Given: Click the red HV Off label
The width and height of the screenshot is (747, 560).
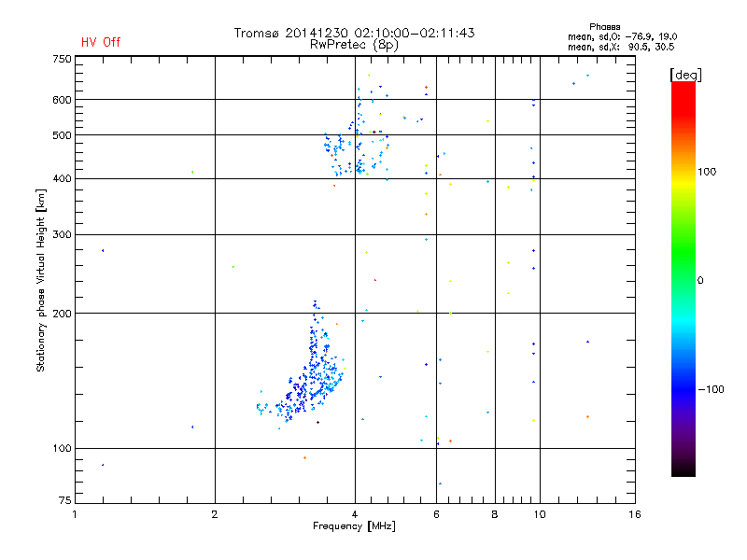Looking at the screenshot, I should (101, 42).
